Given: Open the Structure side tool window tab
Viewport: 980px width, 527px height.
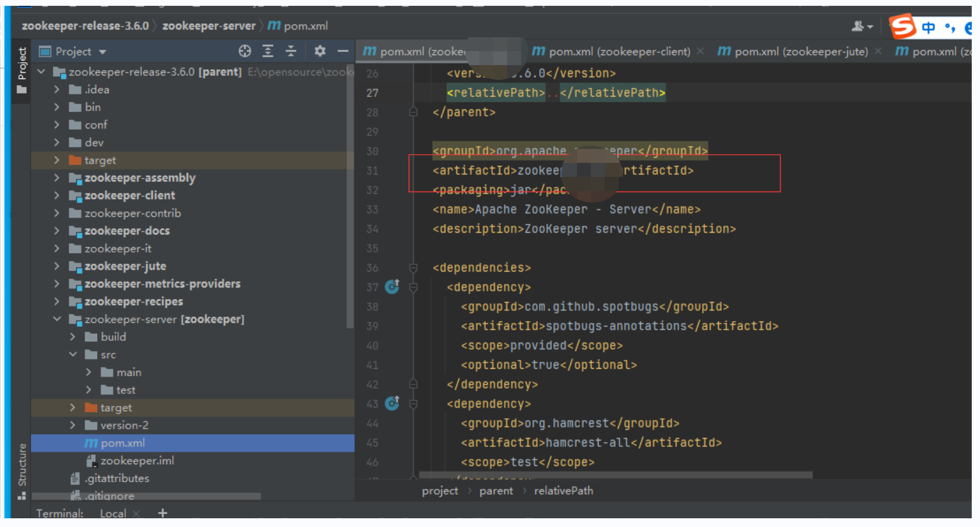Looking at the screenshot, I should (22, 471).
